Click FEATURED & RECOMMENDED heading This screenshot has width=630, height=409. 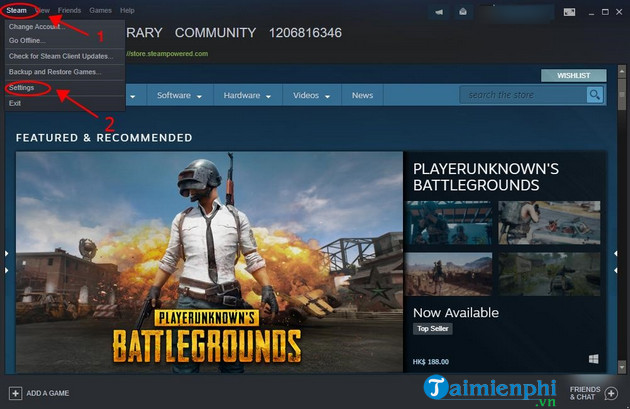(x=104, y=138)
